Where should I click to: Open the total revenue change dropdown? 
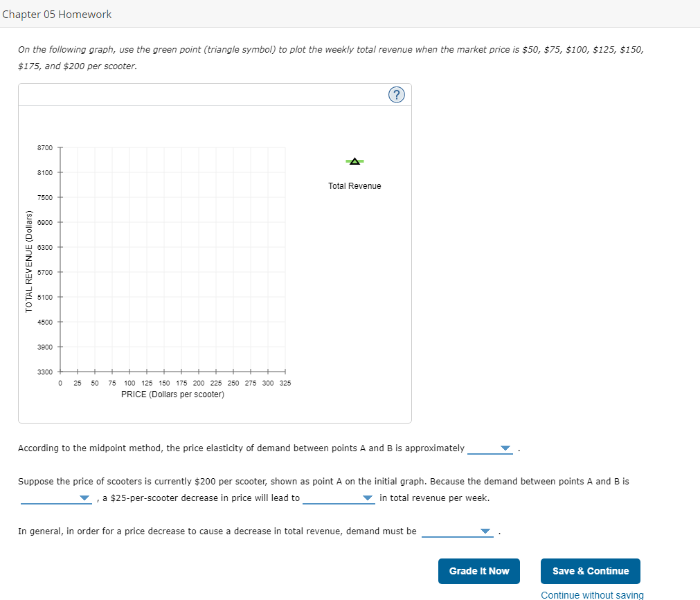click(339, 498)
